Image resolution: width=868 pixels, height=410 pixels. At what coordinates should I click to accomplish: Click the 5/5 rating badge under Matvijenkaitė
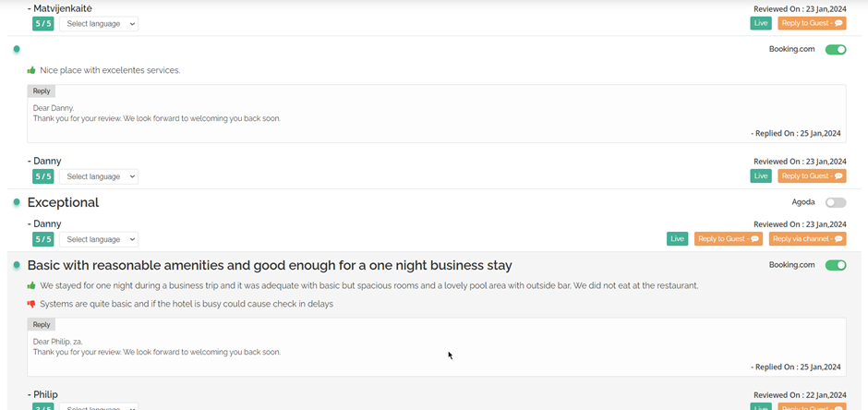[x=42, y=24]
